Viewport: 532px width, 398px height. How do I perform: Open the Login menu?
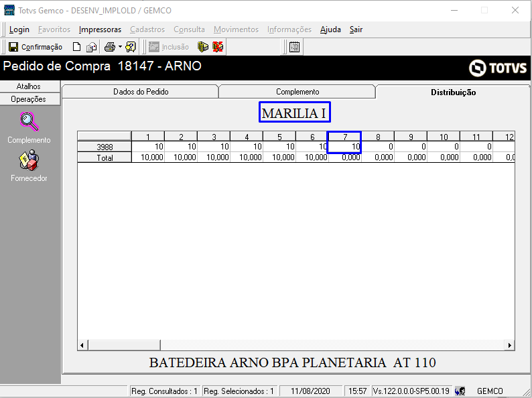coord(19,29)
